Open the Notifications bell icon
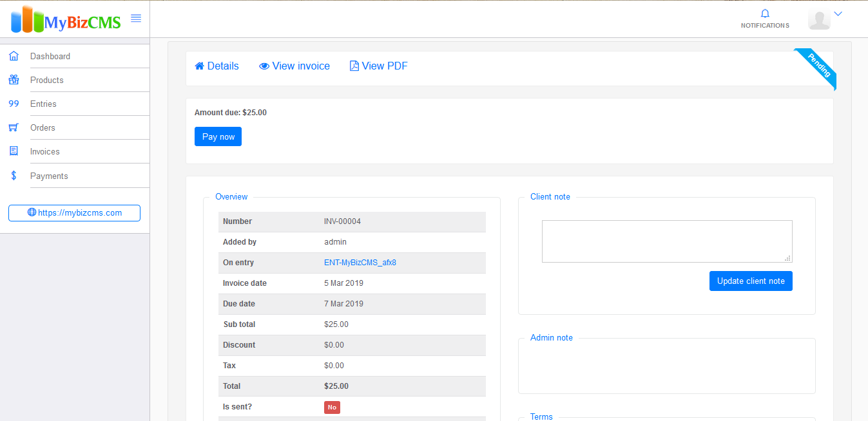 coord(765,14)
